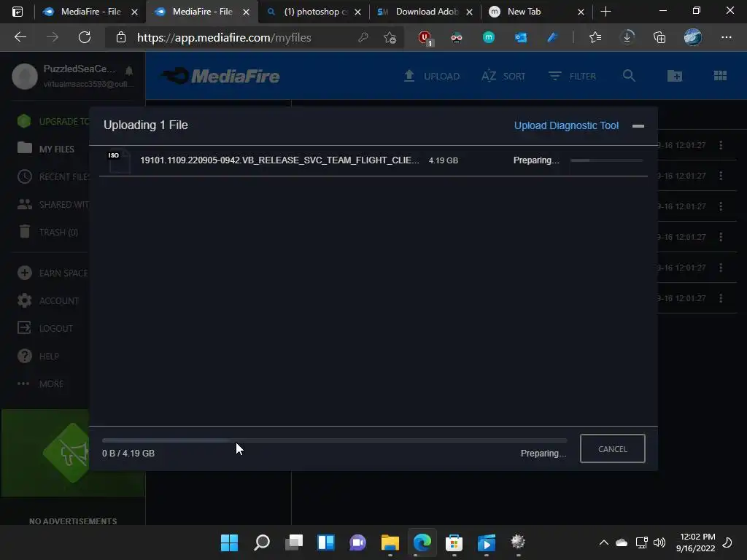Open Collections icon in toolbar
Viewport: 747px width, 560px height.
pos(659,37)
